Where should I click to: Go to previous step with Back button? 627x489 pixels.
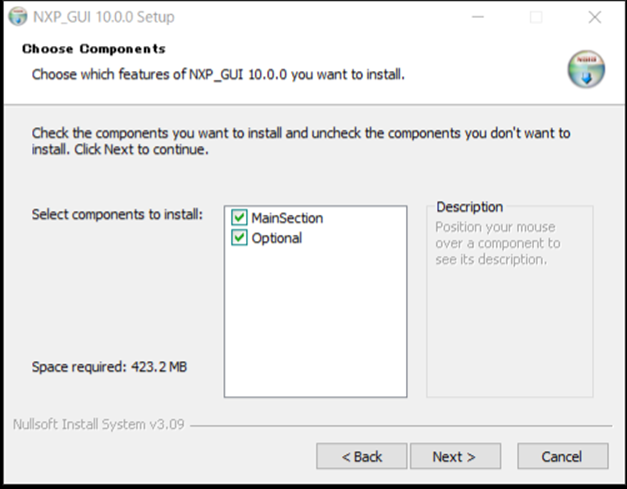pyautogui.click(x=361, y=457)
